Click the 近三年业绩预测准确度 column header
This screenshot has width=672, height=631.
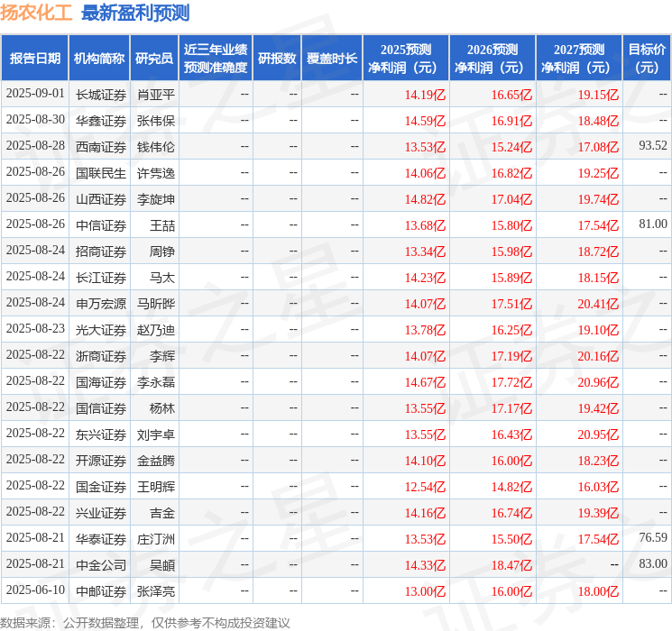216,59
